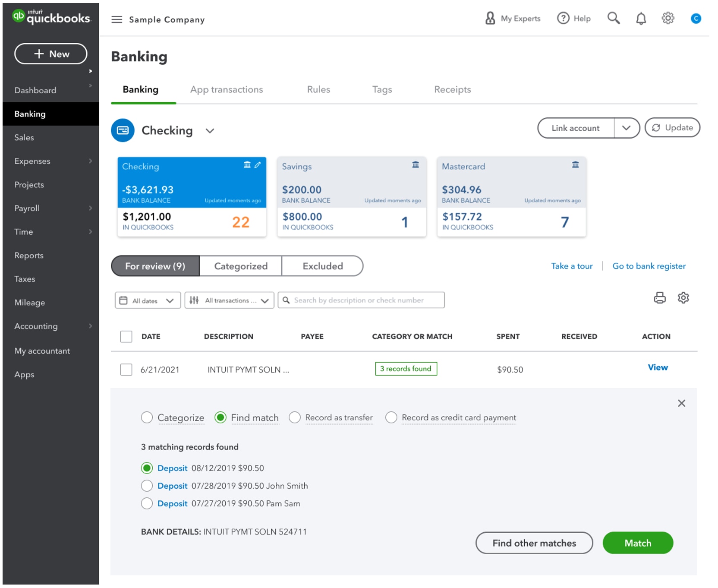Select the Find match radio option
Image resolution: width=718 pixels, height=588 pixels.
tap(220, 417)
